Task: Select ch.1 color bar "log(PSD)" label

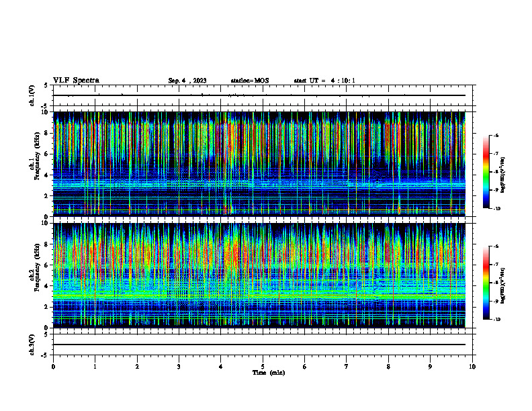Action: [x=503, y=175]
